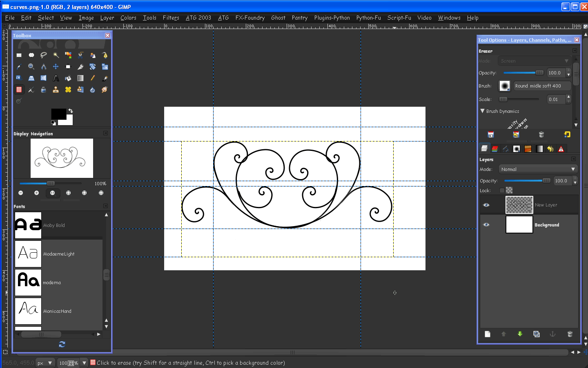Screen dimensions: 588x368
Task: Select the Align tool
Action: (x=68, y=66)
